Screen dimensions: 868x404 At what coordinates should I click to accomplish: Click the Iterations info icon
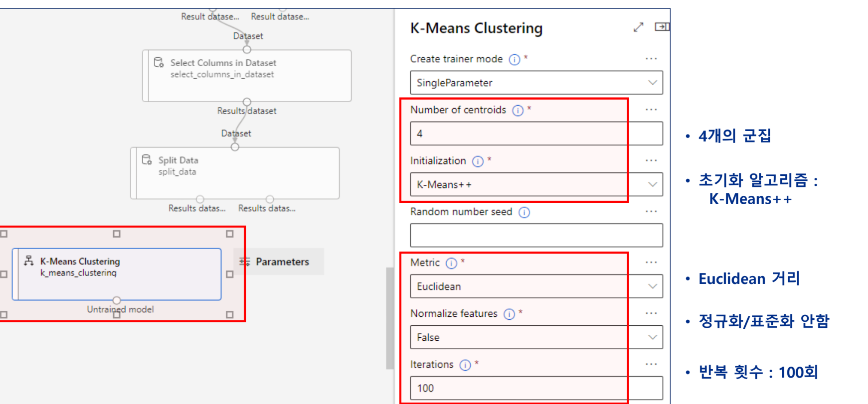[x=465, y=365]
